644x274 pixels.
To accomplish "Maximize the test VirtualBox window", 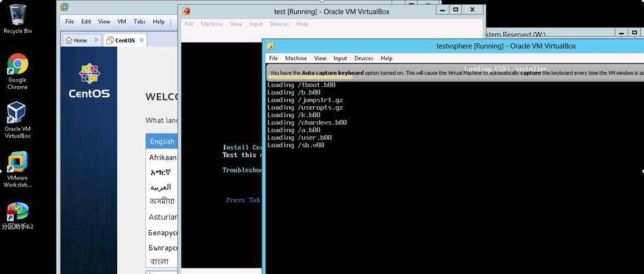I will tap(456, 10).
